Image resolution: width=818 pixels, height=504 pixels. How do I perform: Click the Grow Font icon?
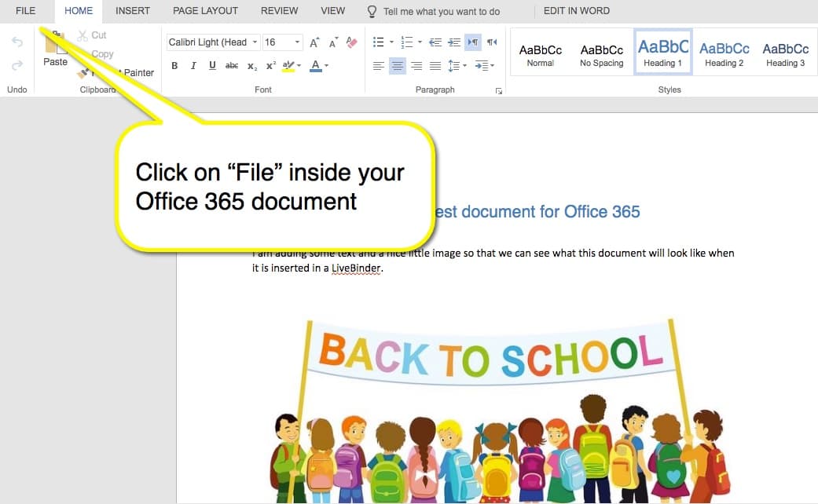click(314, 42)
